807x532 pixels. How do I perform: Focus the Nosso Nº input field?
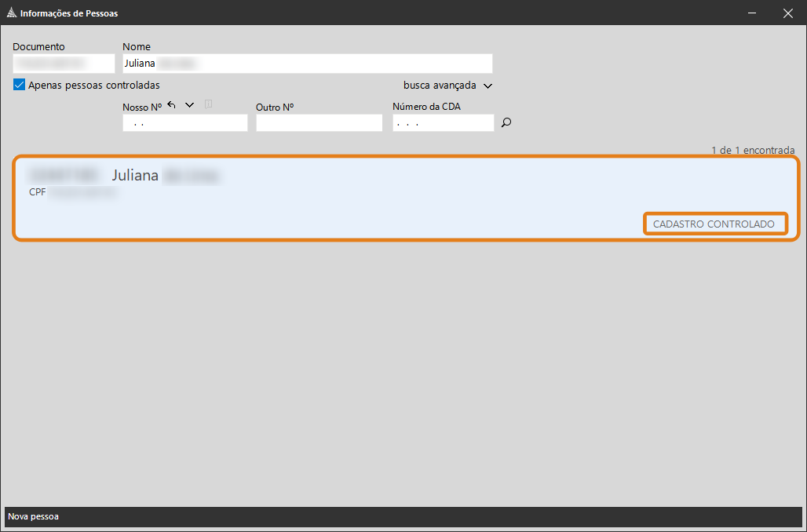coord(184,123)
